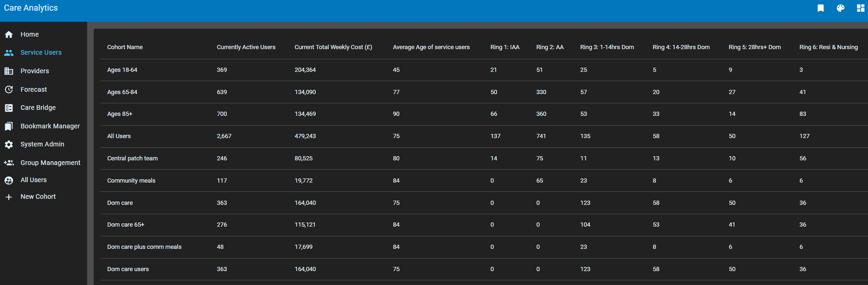Screen dimensions: 868x285
Task: Open the color palette theme icon
Action: (840, 8)
